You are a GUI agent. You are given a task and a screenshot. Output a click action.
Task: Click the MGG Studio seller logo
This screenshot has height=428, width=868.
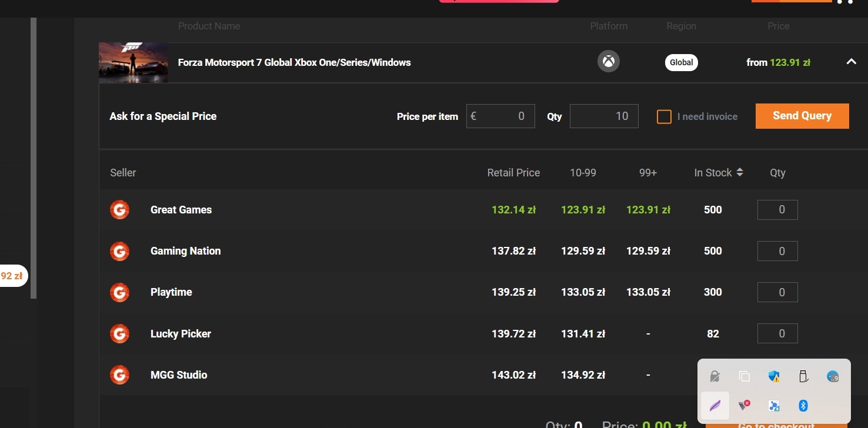(119, 375)
